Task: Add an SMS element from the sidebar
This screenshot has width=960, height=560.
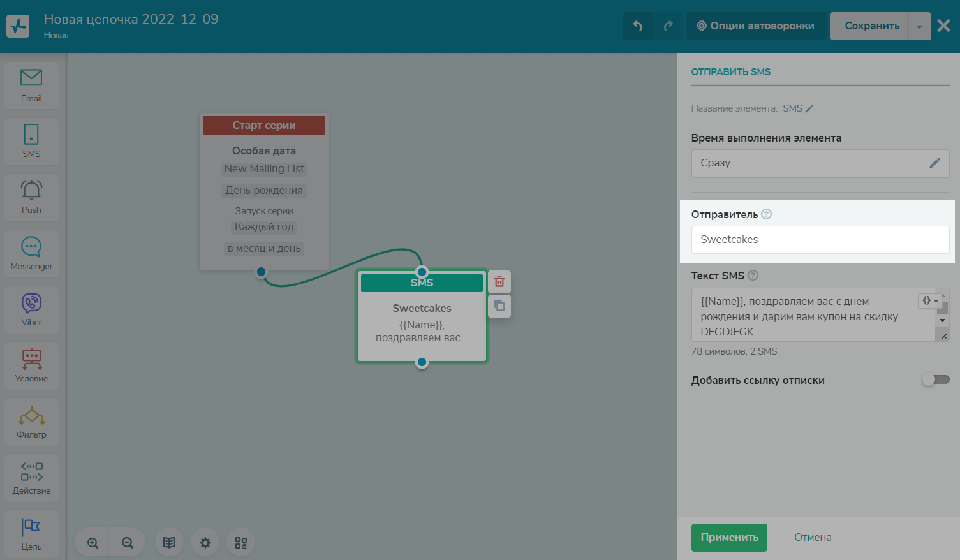Action: (x=31, y=142)
